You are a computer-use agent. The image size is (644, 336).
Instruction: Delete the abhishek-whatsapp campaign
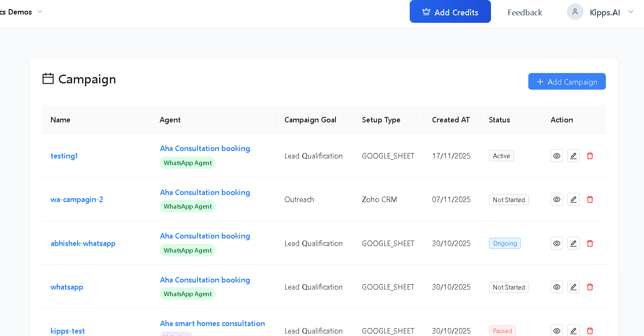(590, 243)
